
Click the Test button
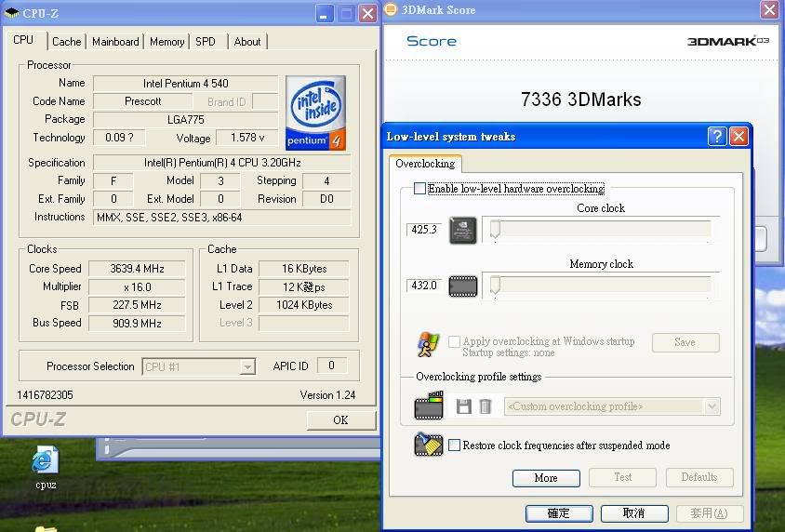[623, 477]
